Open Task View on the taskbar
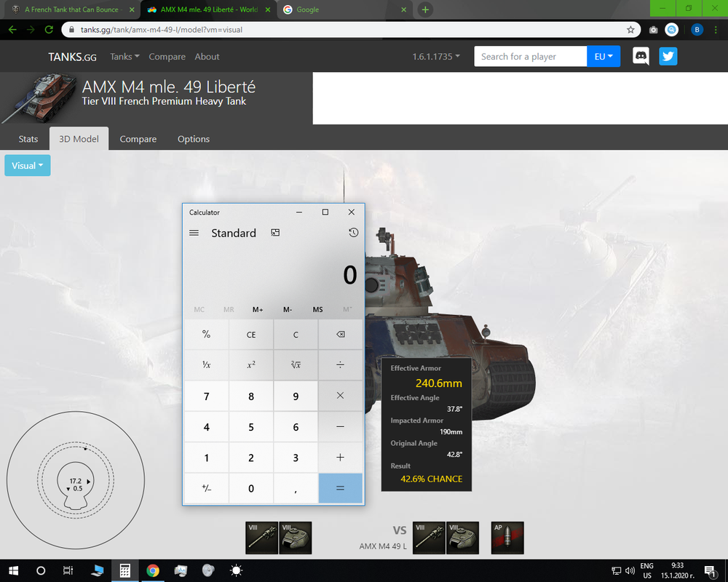The height and width of the screenshot is (582, 728). coord(68,570)
